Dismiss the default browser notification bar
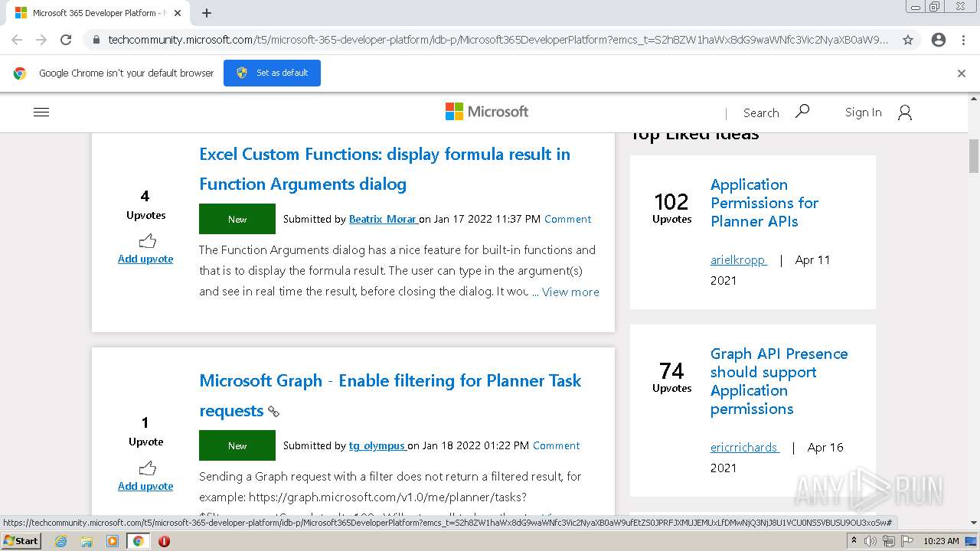This screenshot has width=980, height=551. coord(962,73)
